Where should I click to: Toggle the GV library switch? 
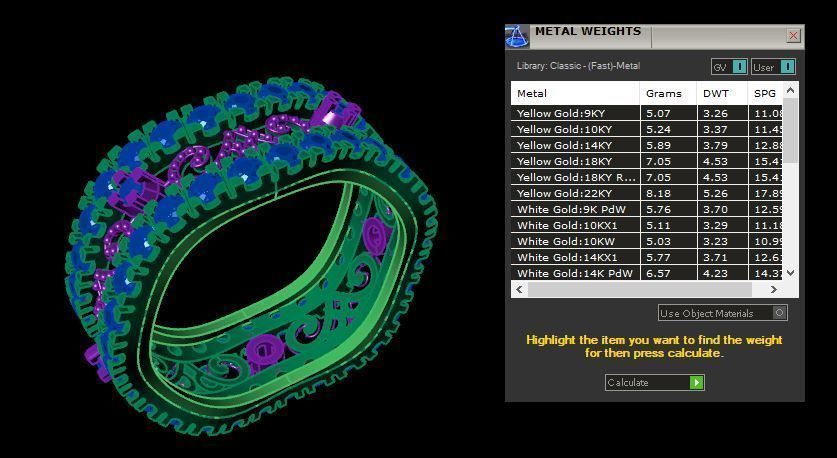[x=729, y=67]
